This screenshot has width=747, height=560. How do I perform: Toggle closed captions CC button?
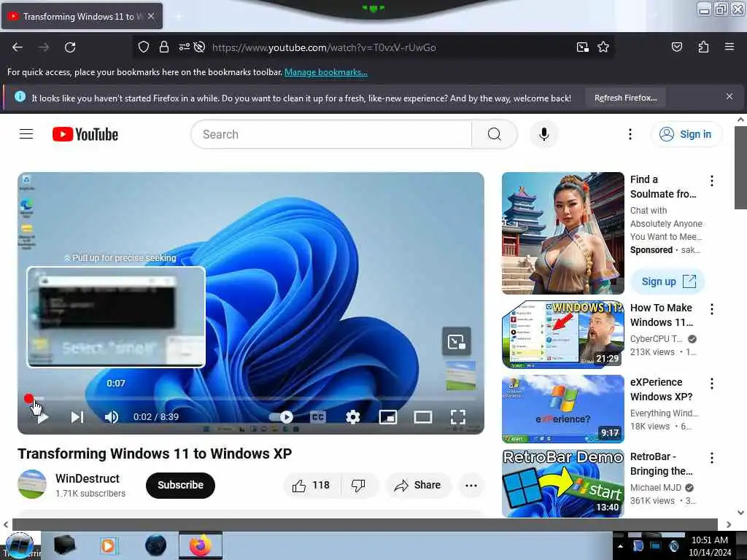coord(318,417)
